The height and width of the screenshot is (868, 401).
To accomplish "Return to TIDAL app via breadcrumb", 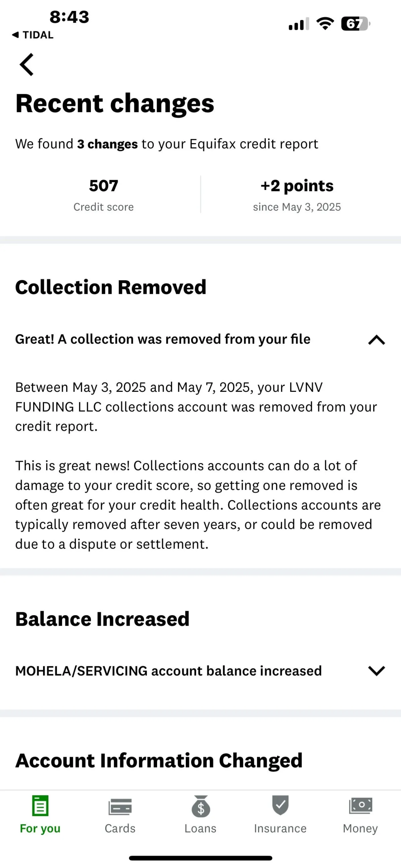I will [x=33, y=35].
